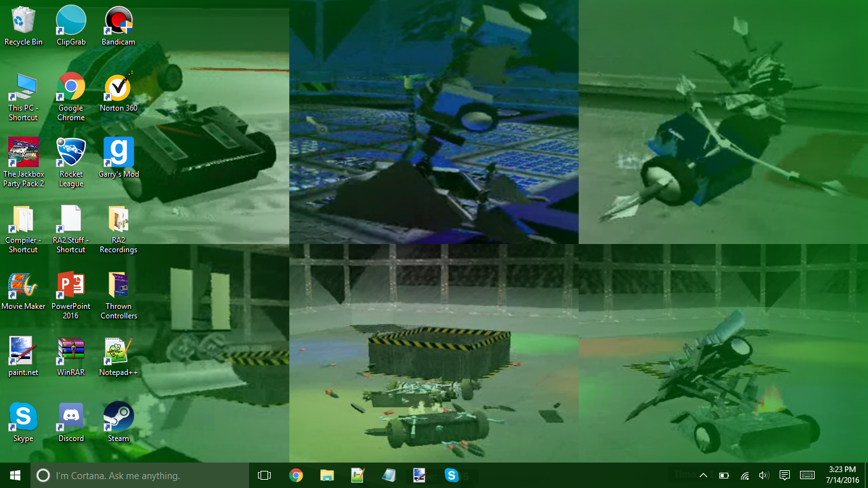Open the touch keyboard tray icon

(x=807, y=475)
